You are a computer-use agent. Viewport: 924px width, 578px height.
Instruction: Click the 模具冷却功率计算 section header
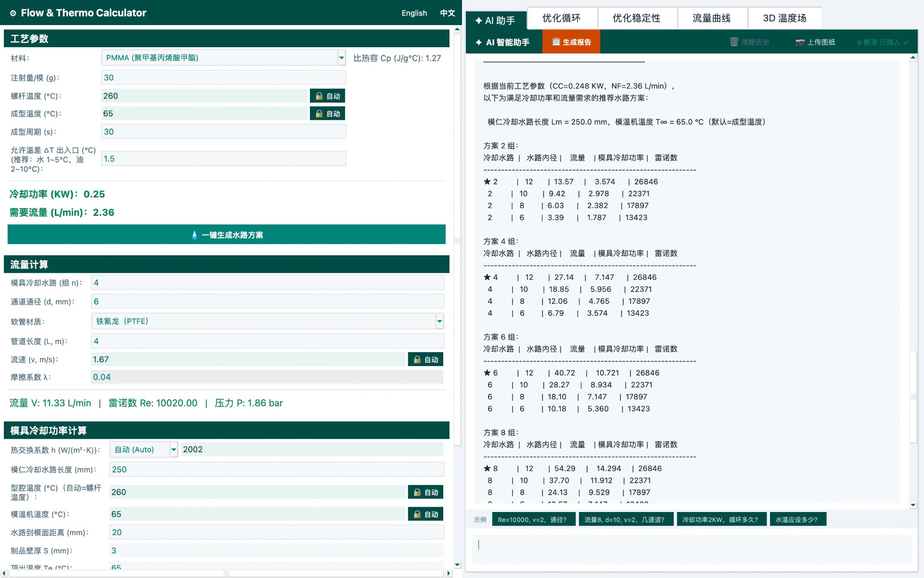227,431
